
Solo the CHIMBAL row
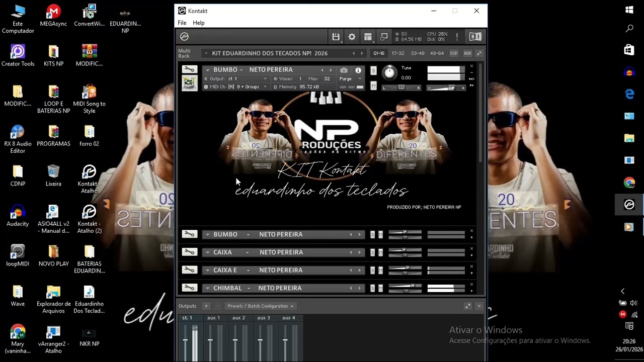372,288
